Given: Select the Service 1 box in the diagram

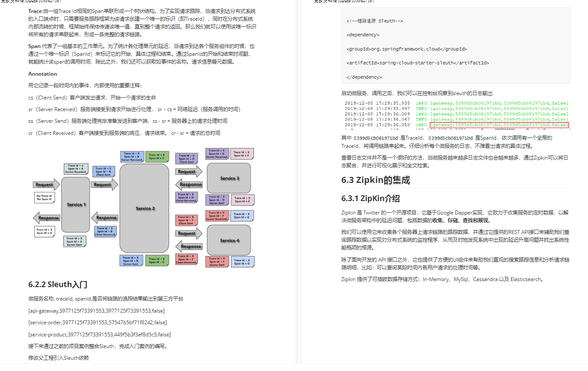Looking at the screenshot, I should coord(77,205).
